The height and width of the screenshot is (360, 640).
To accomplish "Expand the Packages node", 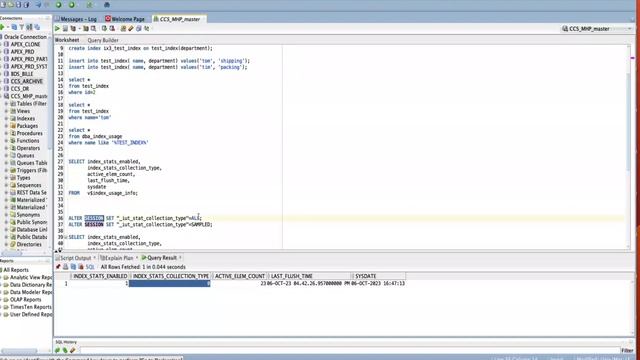I will (x=6, y=126).
